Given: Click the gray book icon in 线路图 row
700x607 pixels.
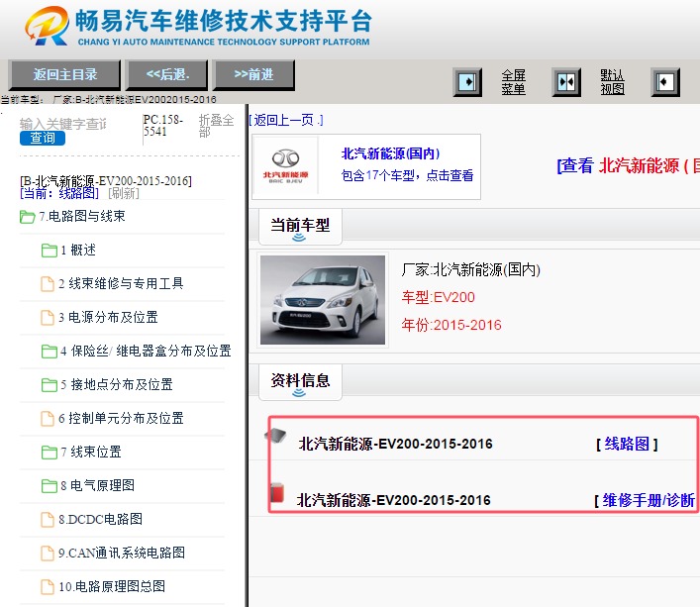Looking at the screenshot, I should pyautogui.click(x=276, y=435).
